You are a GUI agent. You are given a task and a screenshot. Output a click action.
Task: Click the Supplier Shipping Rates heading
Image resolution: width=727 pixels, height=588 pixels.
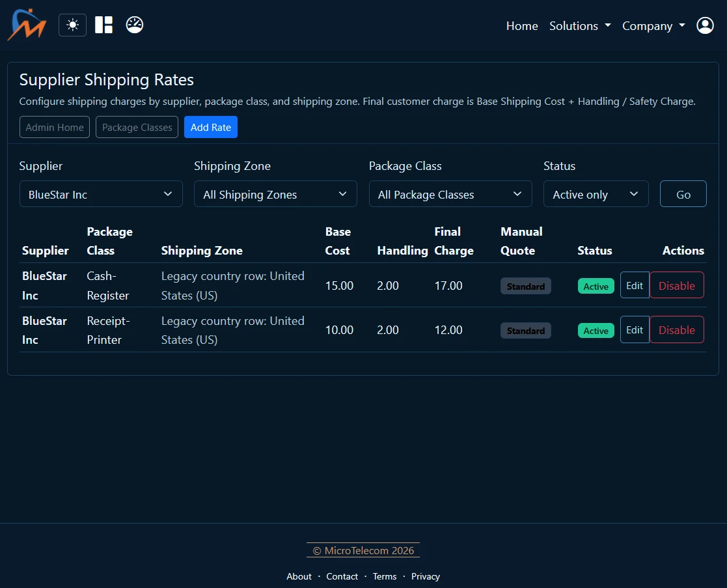[x=107, y=79]
